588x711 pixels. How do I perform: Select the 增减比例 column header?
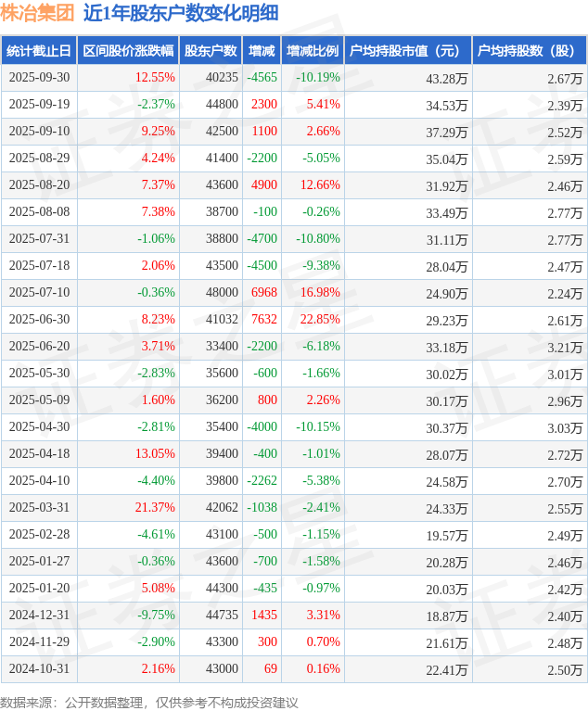click(313, 51)
